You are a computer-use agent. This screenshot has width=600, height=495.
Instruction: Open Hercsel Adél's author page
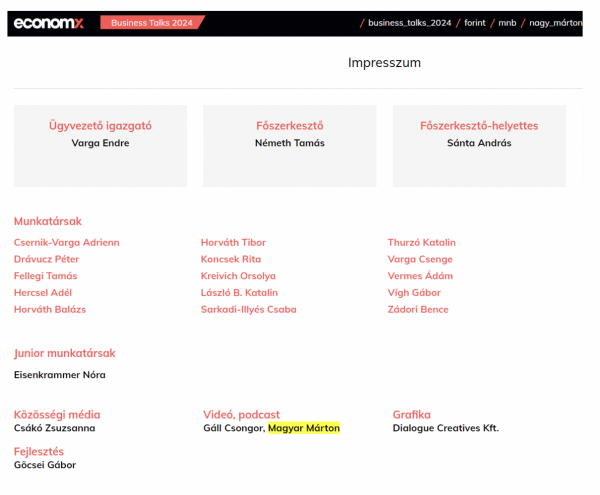(x=43, y=293)
